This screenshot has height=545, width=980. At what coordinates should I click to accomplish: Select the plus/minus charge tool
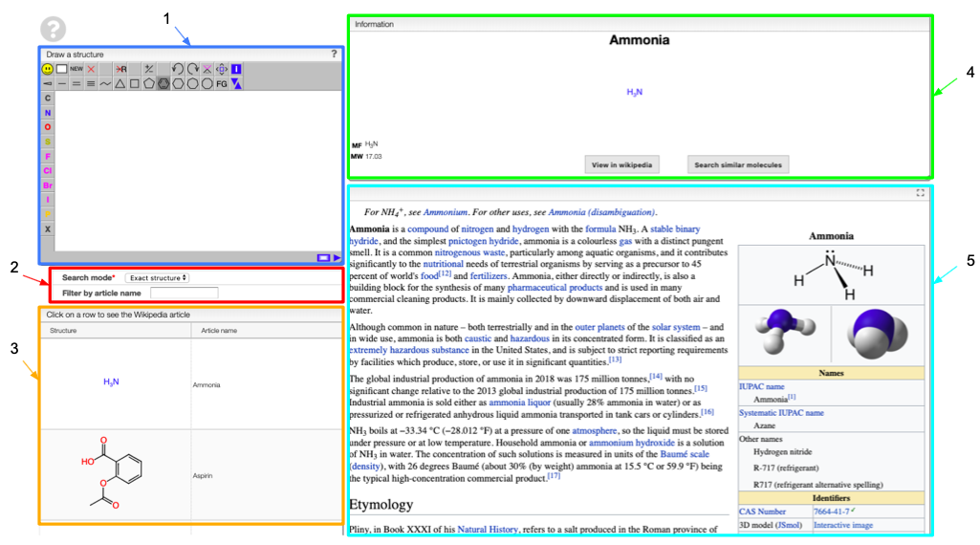[x=149, y=69]
